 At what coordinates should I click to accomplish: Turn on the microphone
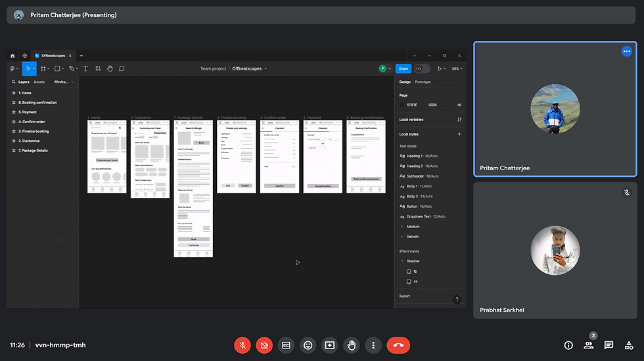242,345
